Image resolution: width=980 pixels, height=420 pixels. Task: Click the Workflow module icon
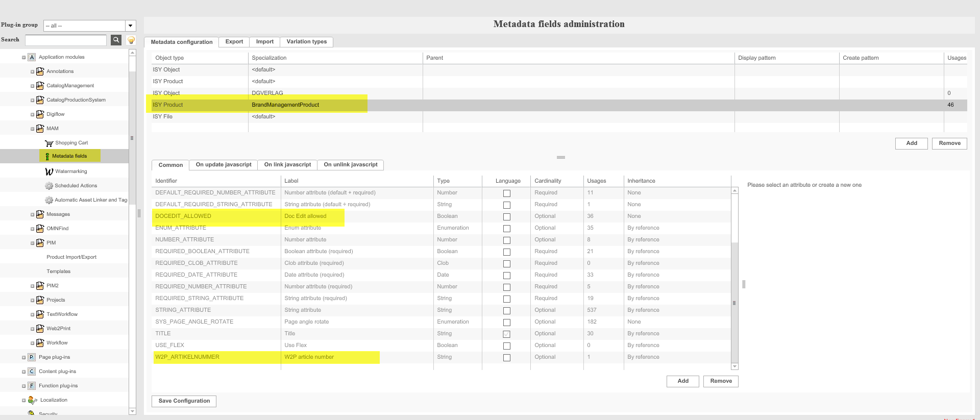point(40,343)
